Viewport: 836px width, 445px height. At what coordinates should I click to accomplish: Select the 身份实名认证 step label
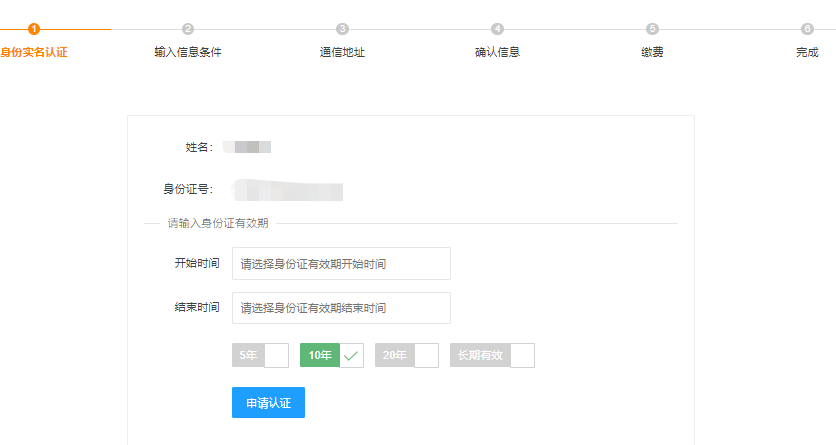34,52
